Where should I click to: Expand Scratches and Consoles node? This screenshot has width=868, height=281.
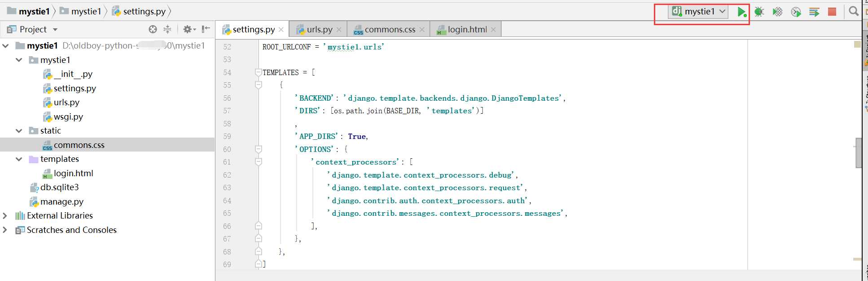pos(5,230)
